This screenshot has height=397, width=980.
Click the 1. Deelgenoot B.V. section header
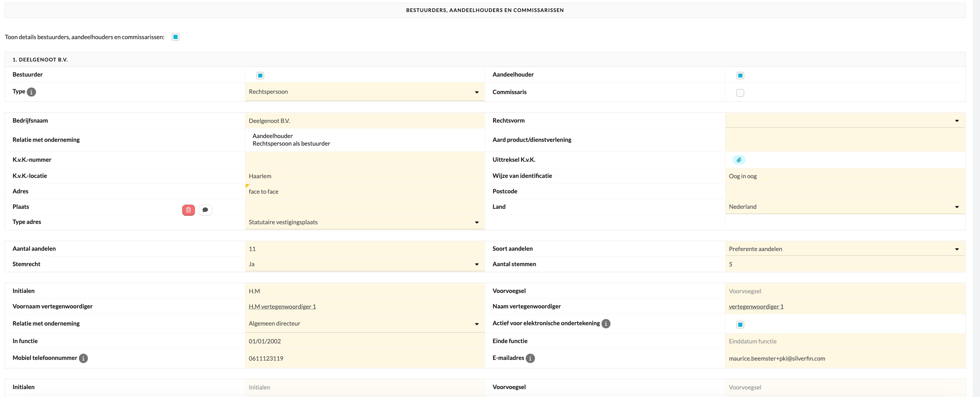(40, 60)
